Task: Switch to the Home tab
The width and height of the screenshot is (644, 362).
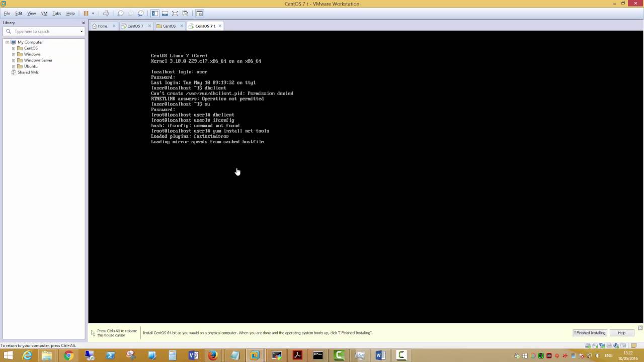Action: point(102,26)
